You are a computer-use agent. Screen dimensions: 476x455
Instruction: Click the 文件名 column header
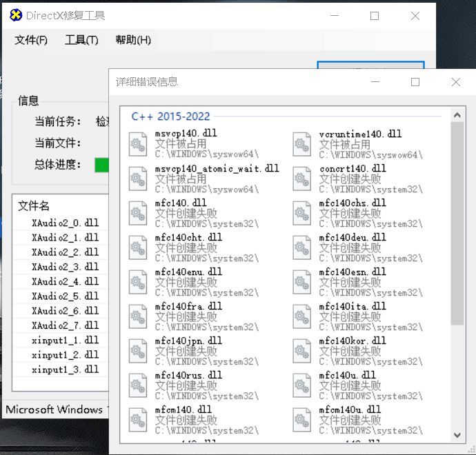pos(34,206)
